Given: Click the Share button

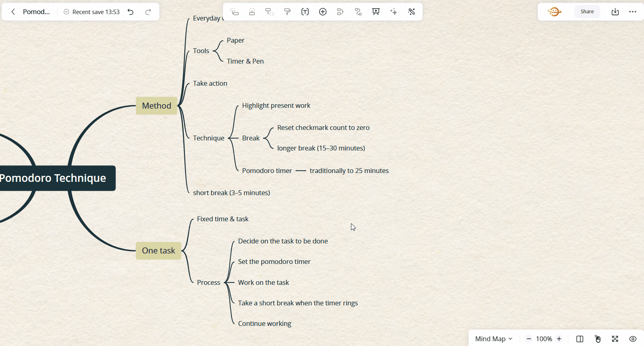Looking at the screenshot, I should coord(587,12).
